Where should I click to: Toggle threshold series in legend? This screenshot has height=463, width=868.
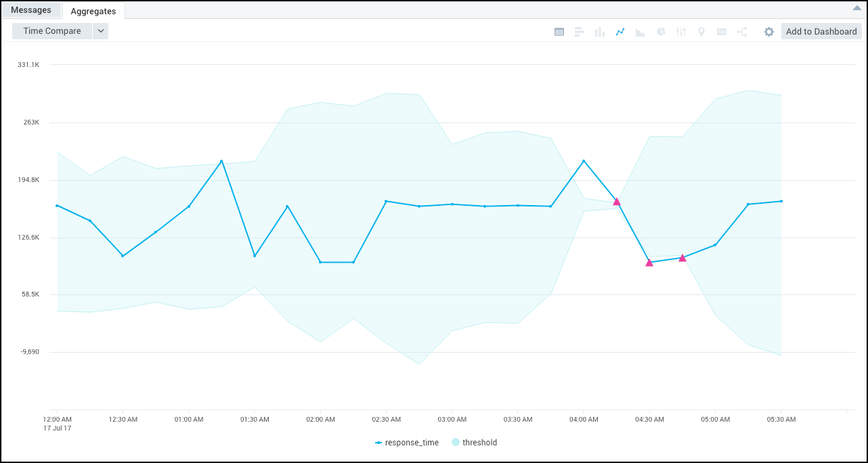tap(475, 443)
